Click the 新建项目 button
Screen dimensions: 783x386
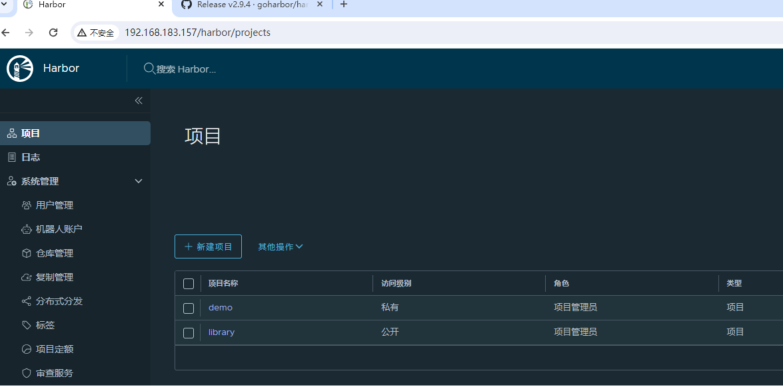[x=208, y=247]
